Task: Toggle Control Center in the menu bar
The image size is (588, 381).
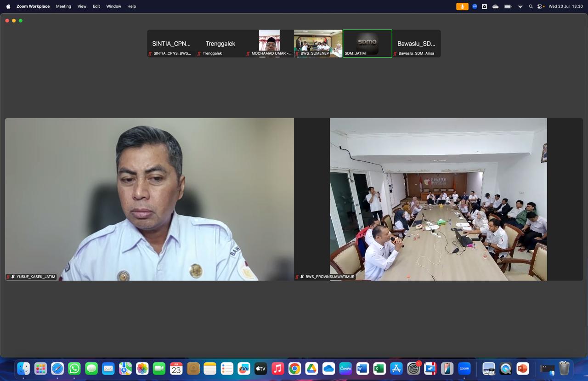Action: click(541, 6)
